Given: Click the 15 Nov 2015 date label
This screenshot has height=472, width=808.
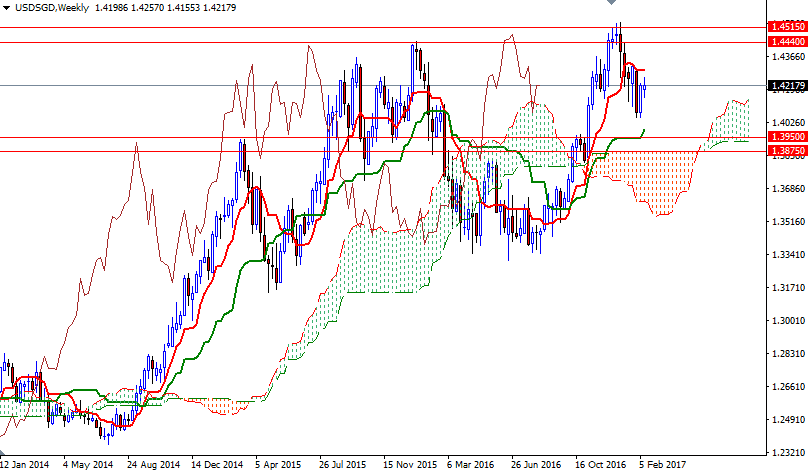Looking at the screenshot, I should [410, 465].
